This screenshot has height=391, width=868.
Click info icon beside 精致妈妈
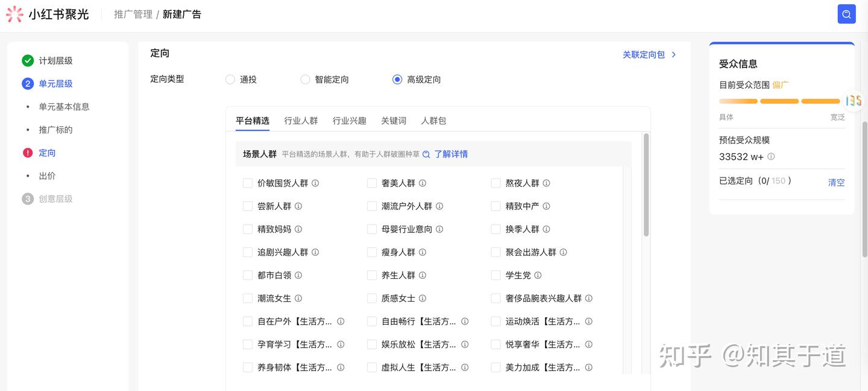[x=298, y=229]
